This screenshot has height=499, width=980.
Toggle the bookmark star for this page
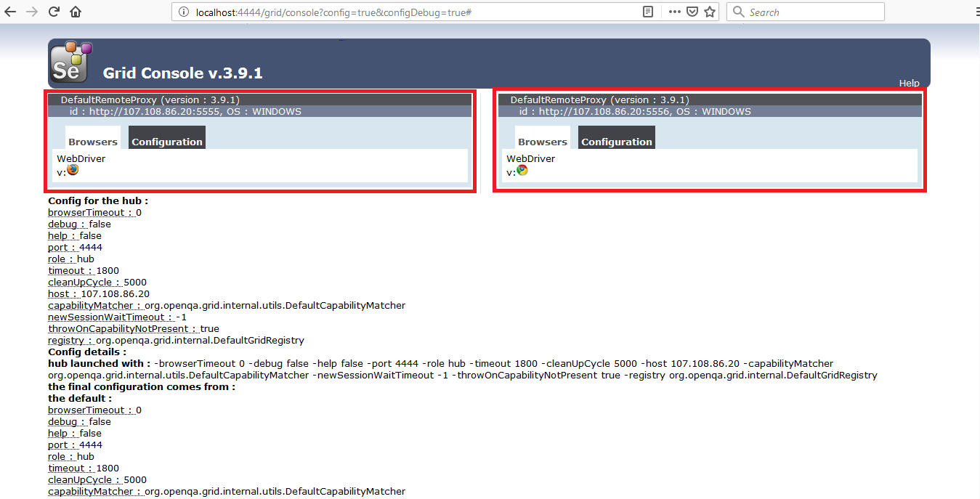[710, 12]
